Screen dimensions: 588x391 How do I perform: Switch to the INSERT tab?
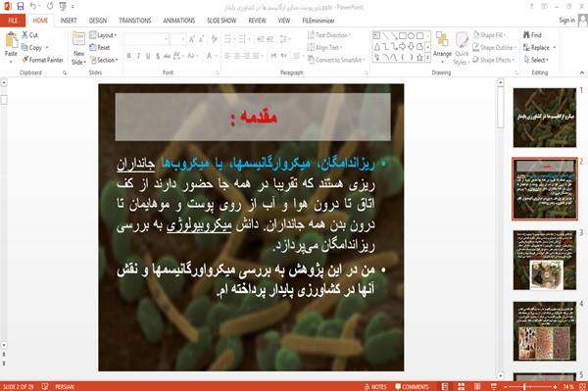(69, 21)
